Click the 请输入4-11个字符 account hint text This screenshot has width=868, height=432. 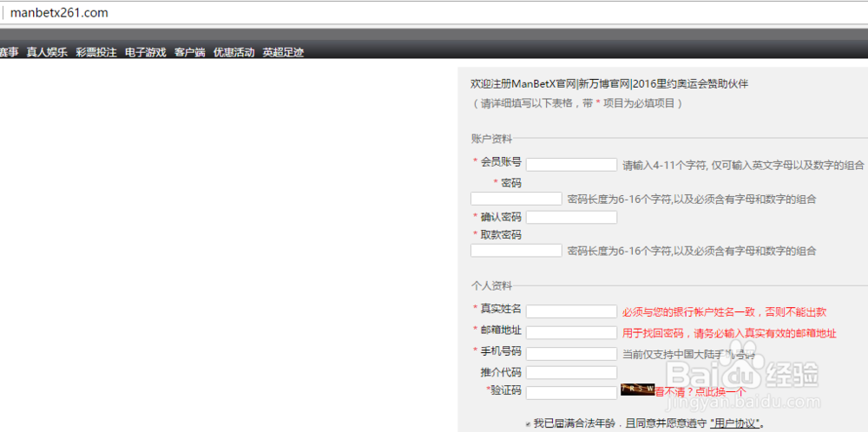pyautogui.click(x=743, y=165)
